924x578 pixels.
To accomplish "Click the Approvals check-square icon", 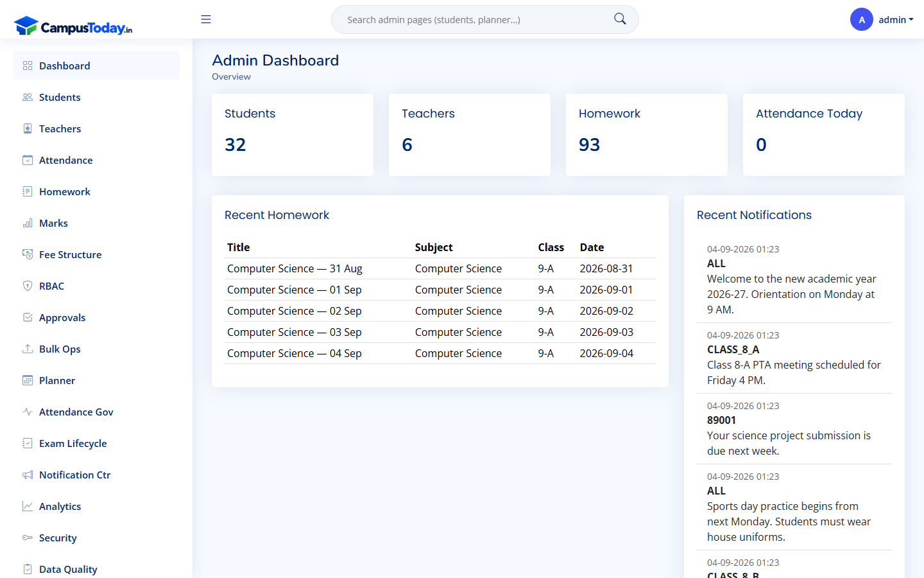I will (x=28, y=317).
